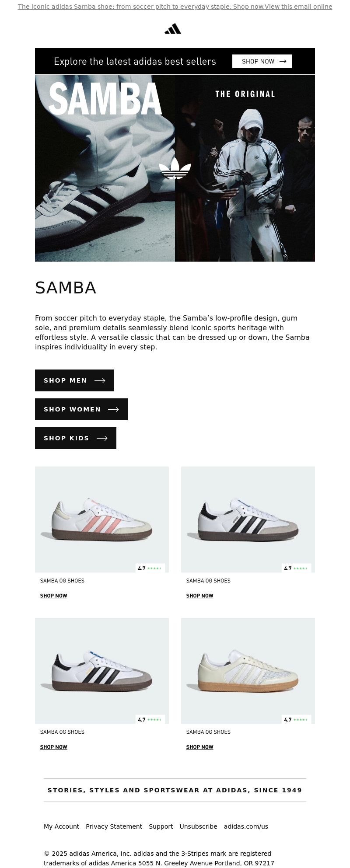Image resolution: width=350 pixels, height=868 pixels.
Task: Click the arrow icon in Shop Women button
Action: pyautogui.click(x=113, y=409)
